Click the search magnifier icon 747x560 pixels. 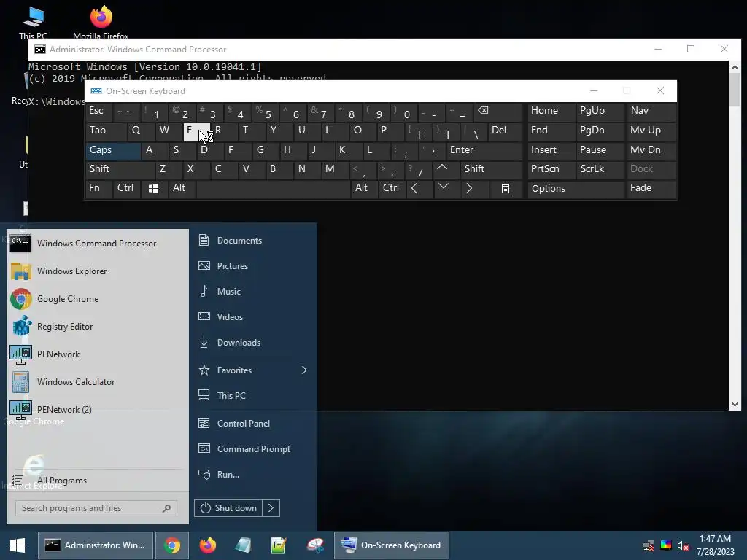tap(167, 508)
